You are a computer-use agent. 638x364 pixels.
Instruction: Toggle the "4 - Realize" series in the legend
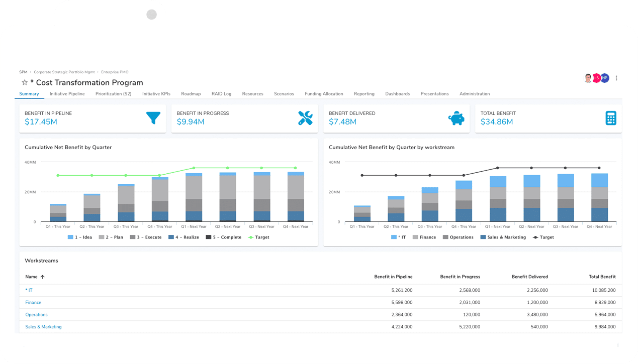click(187, 237)
